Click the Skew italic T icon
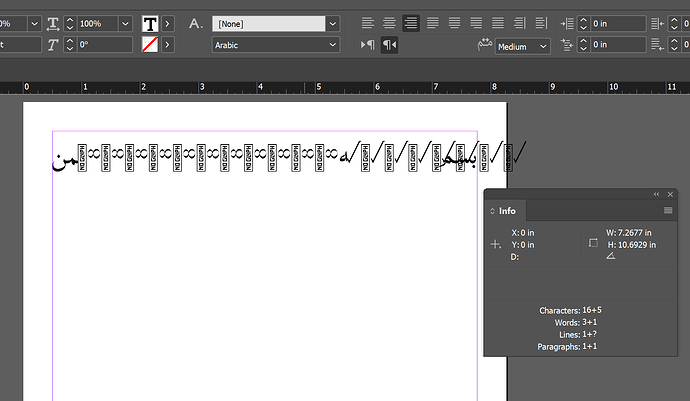 pos(53,45)
